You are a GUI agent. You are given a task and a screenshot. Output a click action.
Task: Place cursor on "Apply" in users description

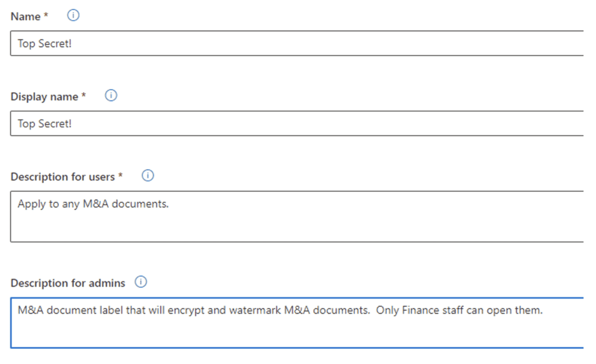[31, 205]
